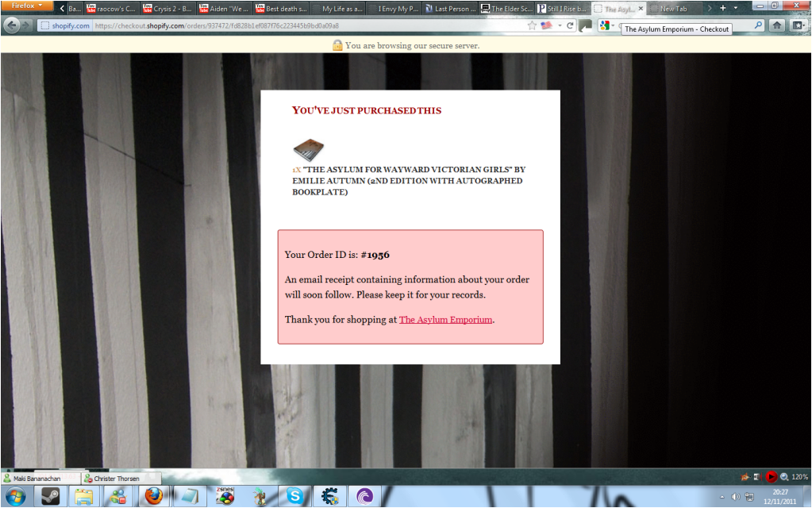Open the volume control in system tray
This screenshot has width=812, height=508.
click(x=735, y=497)
